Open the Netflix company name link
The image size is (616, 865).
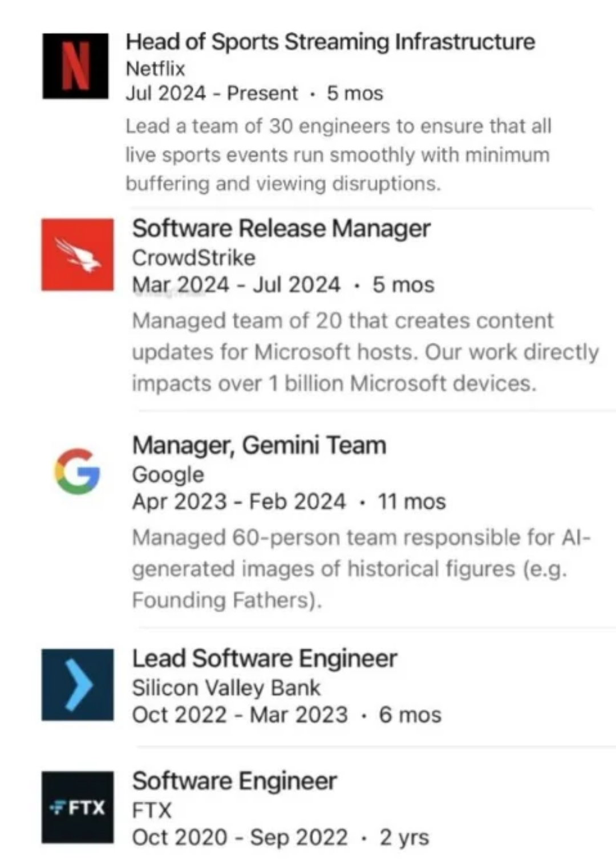[155, 68]
